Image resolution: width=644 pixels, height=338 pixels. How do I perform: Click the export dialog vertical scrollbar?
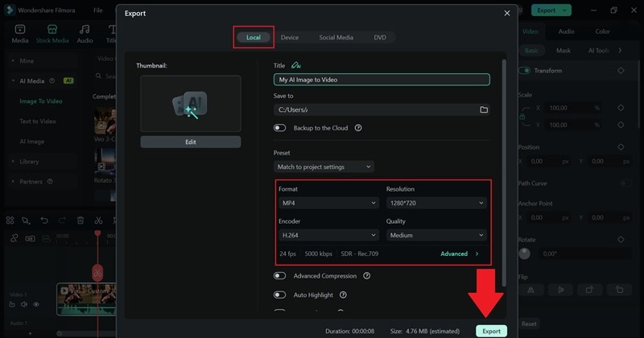coord(504,172)
